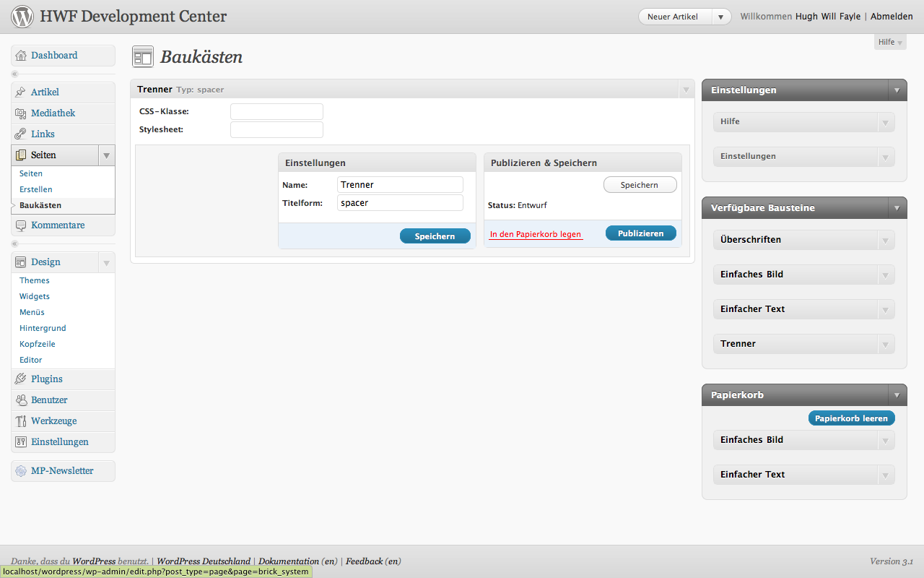Click the Mediathek media icon
The image size is (924, 578).
(20, 113)
